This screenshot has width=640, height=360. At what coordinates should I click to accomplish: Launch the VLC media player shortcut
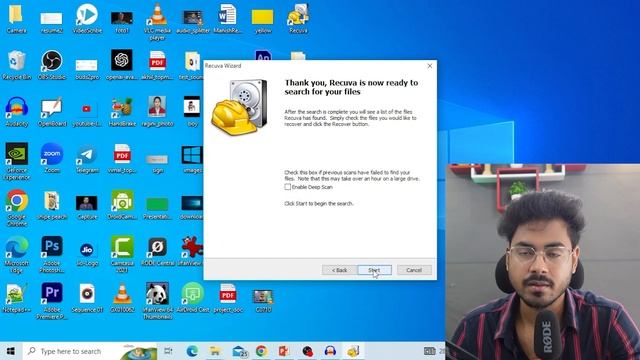[157, 22]
